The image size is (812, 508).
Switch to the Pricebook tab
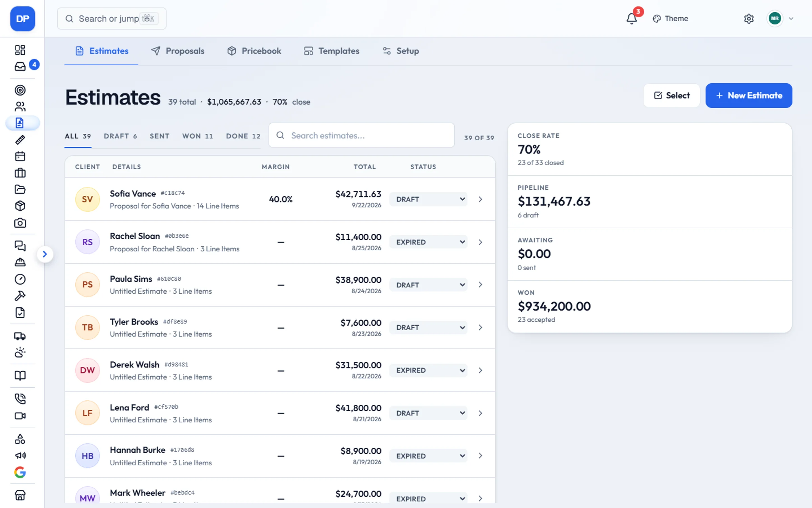pos(254,51)
